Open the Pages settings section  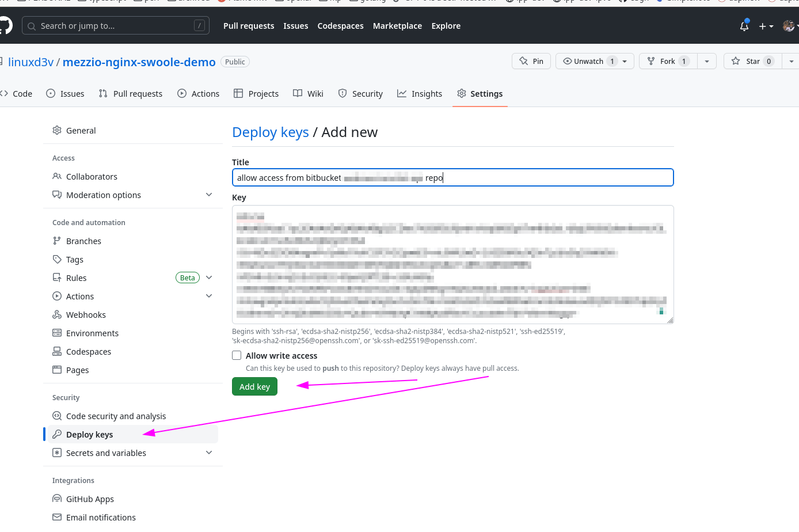(x=79, y=370)
